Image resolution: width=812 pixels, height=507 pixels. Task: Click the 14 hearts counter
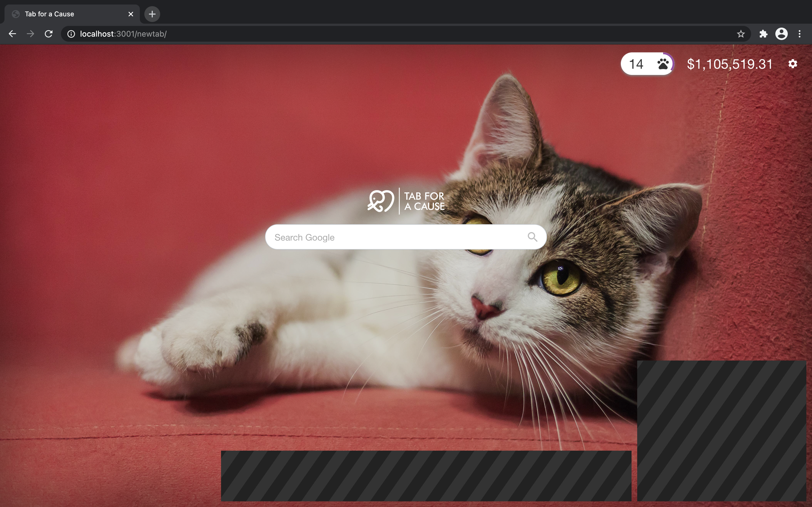tap(636, 64)
